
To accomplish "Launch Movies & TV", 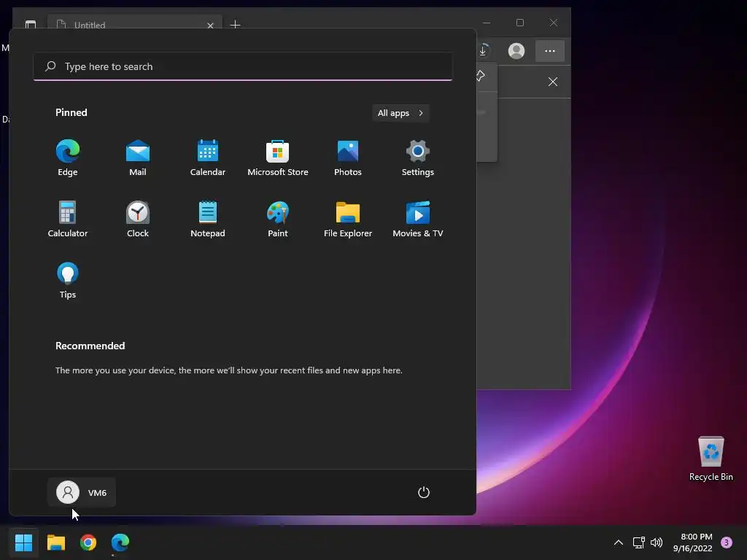I will tap(418, 219).
